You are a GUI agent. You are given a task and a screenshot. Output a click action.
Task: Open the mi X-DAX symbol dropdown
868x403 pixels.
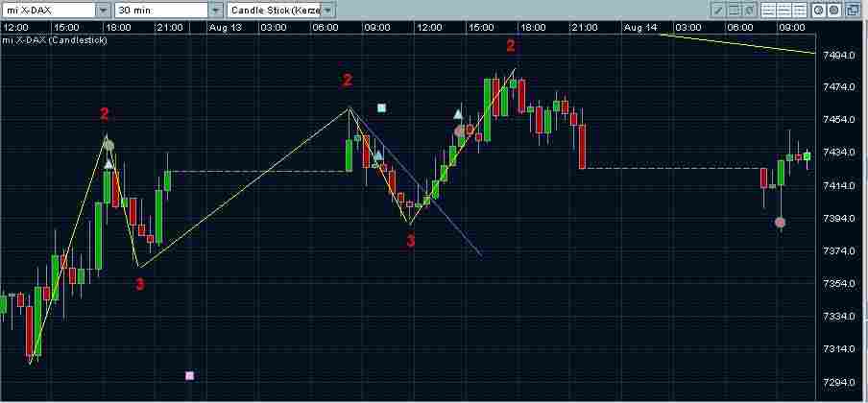tap(103, 11)
